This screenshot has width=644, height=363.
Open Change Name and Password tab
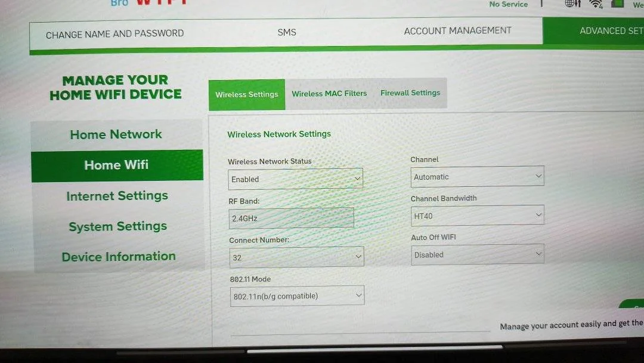pyautogui.click(x=114, y=33)
